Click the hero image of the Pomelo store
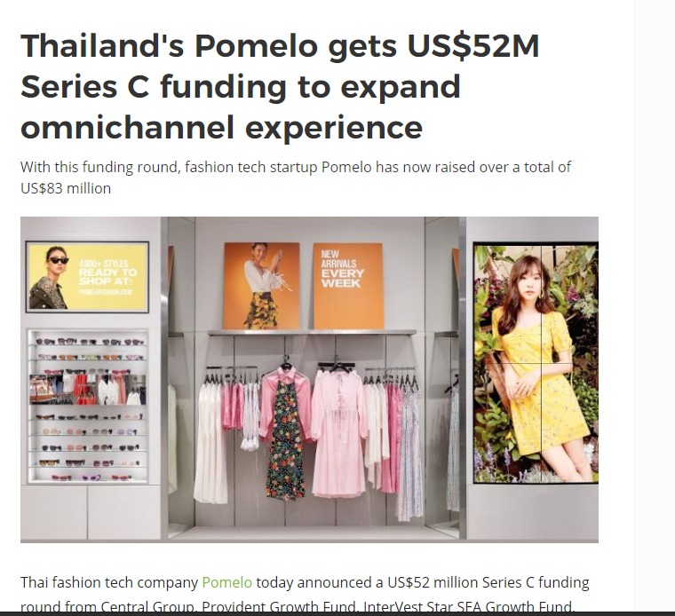This screenshot has height=616, width=675. [x=309, y=379]
